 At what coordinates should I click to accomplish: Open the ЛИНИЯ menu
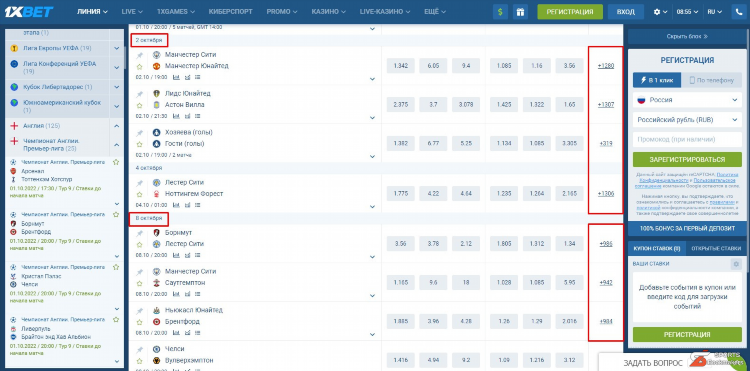click(x=92, y=12)
